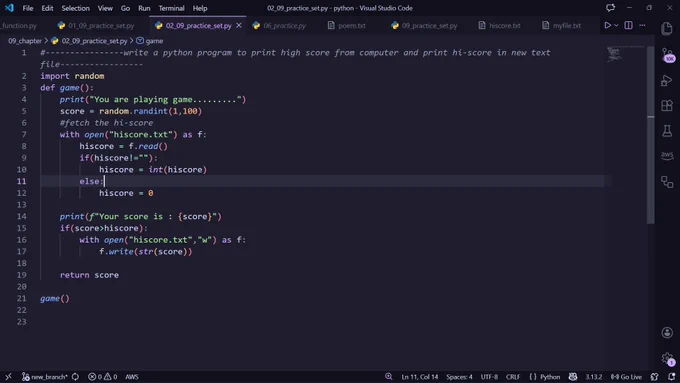Switch to 01_09_practice_set.py tab
The height and width of the screenshot is (383, 680).
pos(96,26)
